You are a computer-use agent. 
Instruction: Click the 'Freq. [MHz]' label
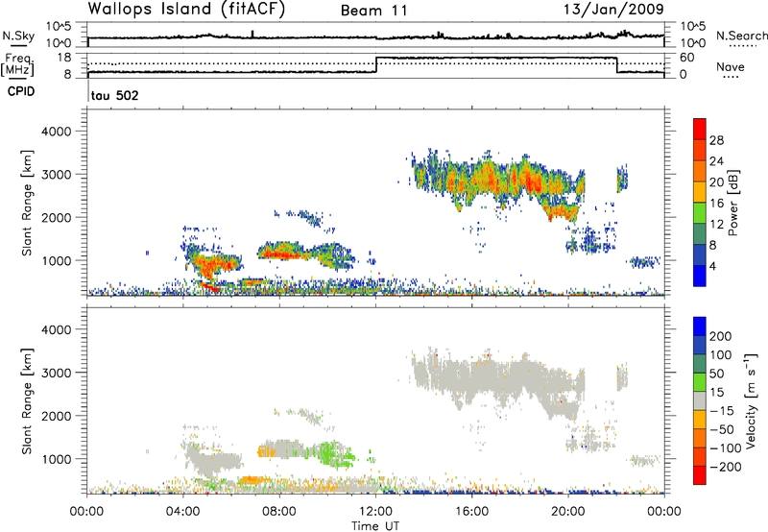pos(18,64)
